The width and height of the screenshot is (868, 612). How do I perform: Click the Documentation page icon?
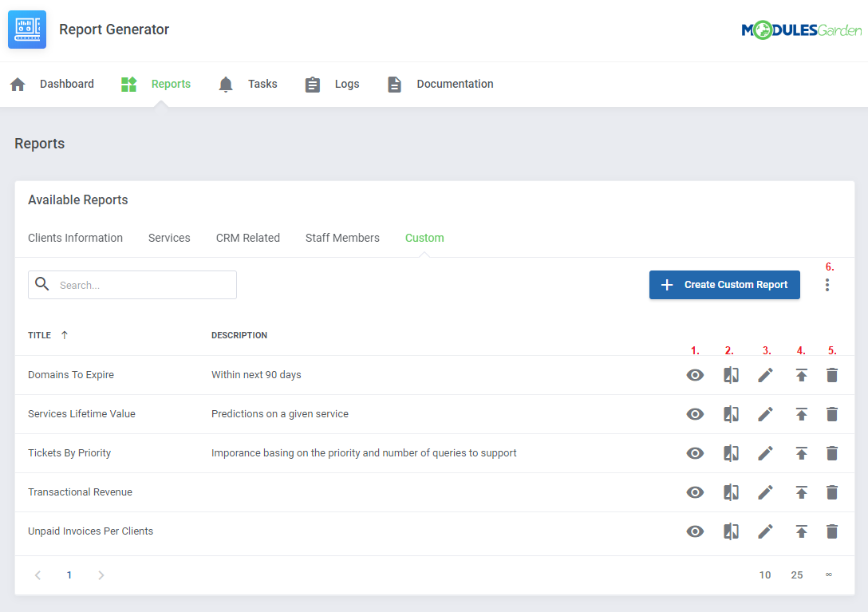394,85
